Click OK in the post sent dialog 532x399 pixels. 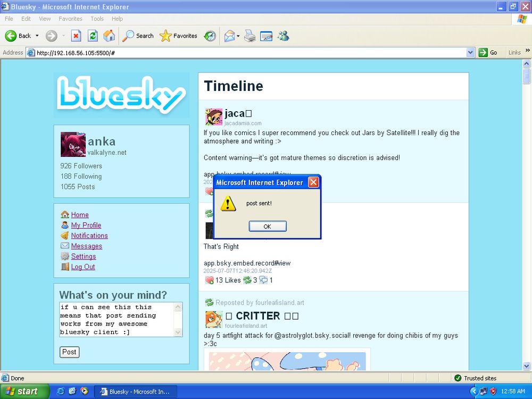tap(268, 226)
